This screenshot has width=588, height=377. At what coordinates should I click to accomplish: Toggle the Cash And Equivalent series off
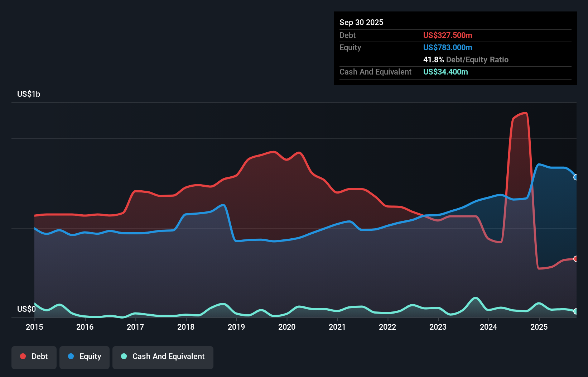(x=163, y=357)
